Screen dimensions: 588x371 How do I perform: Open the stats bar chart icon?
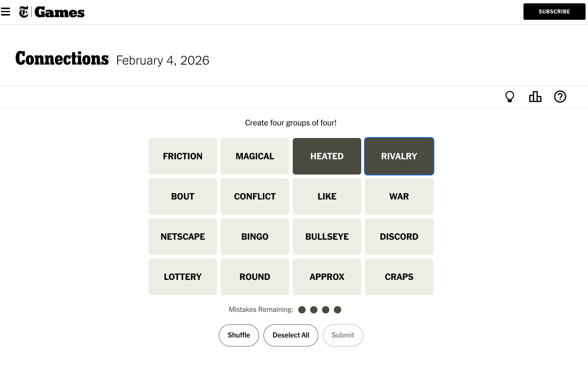[x=535, y=97]
